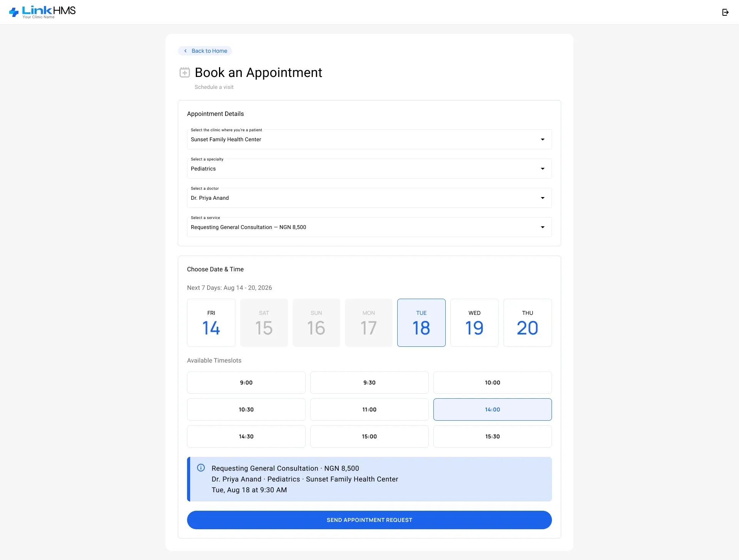Screen dimensions: 739x560
Task: Click the 'Schedule a visit' subtitle
Action: pos(214,87)
